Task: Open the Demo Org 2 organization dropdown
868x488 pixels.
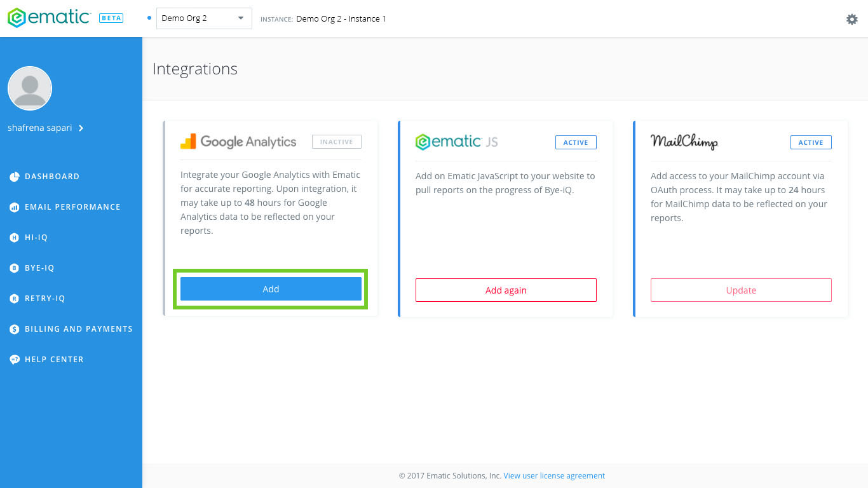Action: 204,18
